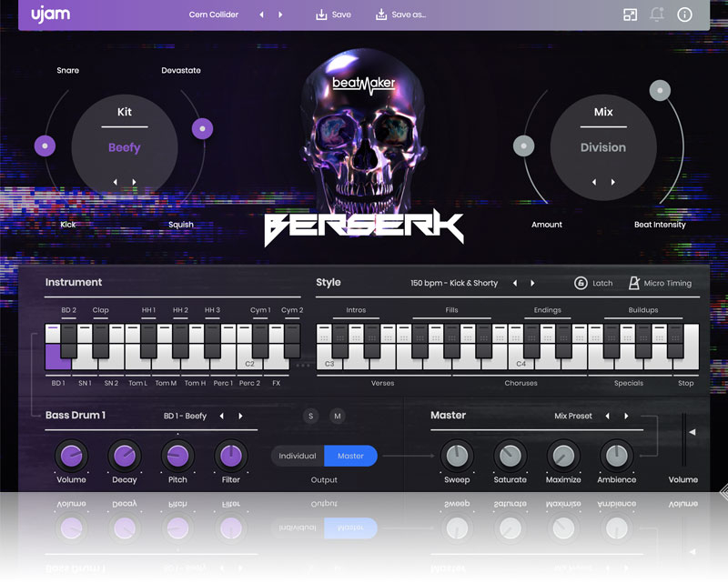The height and width of the screenshot is (583, 728).
Task: Click the Save as icon
Action: 380,15
